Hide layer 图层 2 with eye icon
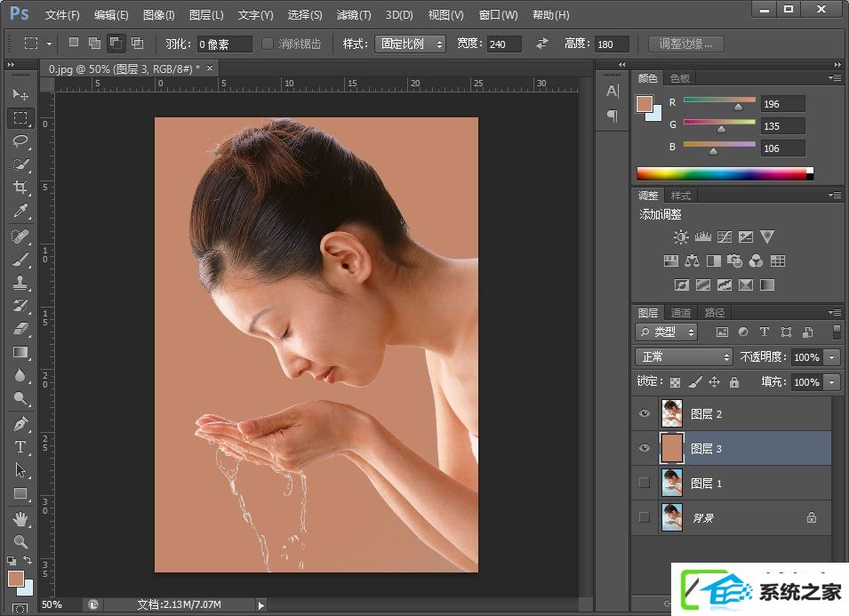The image size is (849, 616). 645,413
